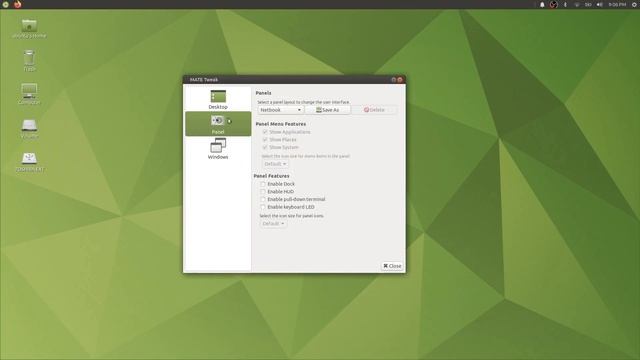The image size is (640, 360).
Task: Open the Netbook panel layout dropdown
Action: [280, 110]
